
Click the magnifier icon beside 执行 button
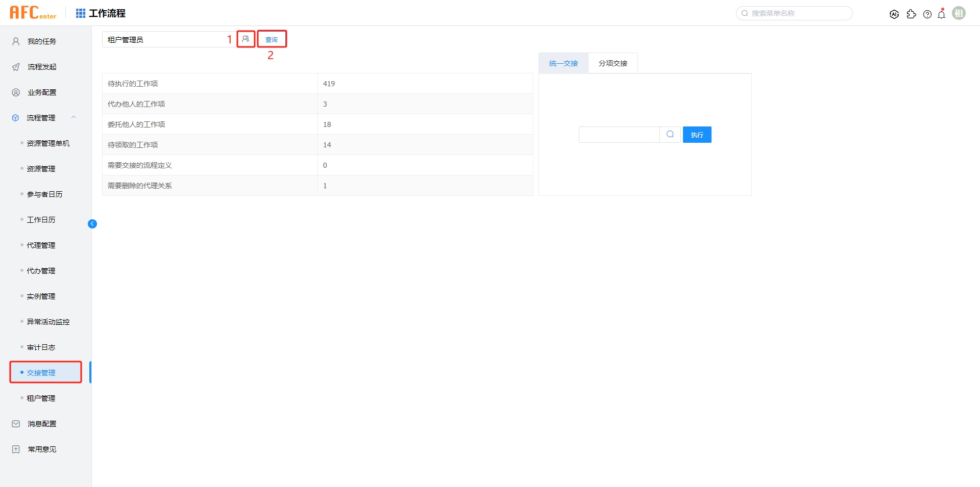[670, 134]
